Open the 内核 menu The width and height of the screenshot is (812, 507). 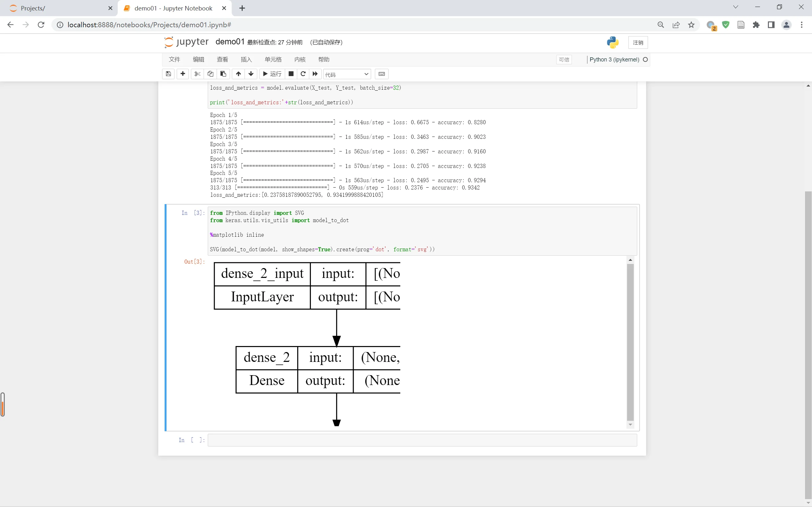click(x=300, y=59)
